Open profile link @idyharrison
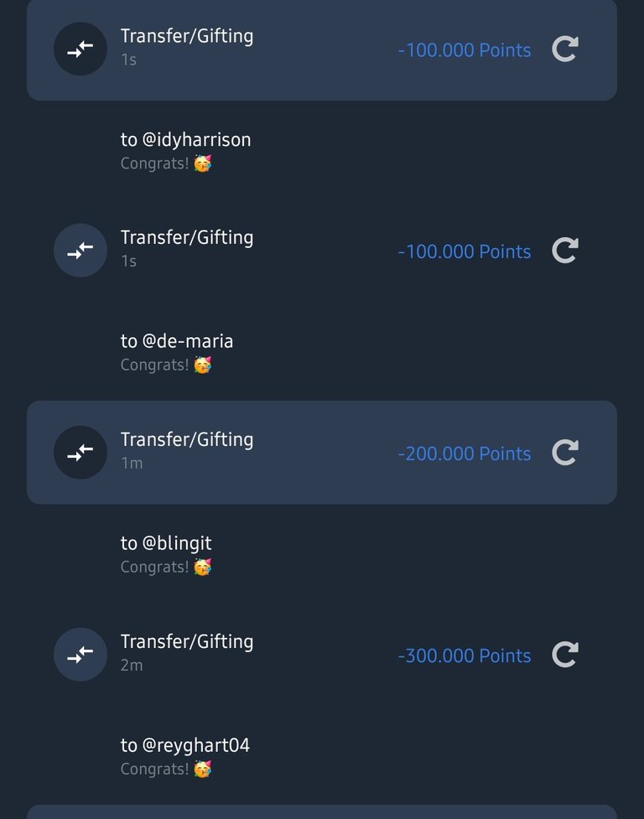Image resolution: width=644 pixels, height=819 pixels. click(196, 140)
